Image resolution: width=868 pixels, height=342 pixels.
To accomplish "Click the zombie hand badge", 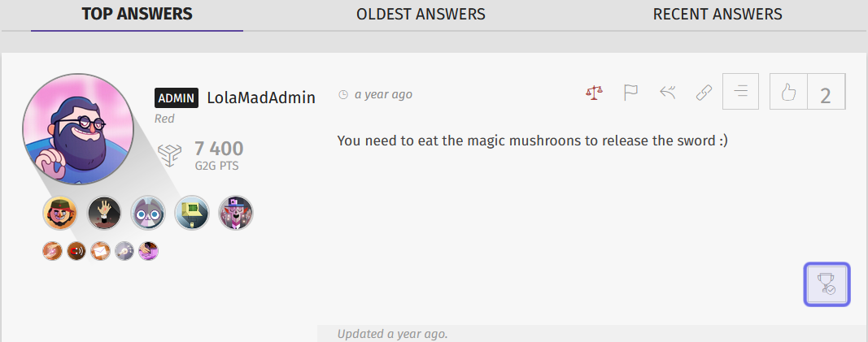I will [105, 213].
